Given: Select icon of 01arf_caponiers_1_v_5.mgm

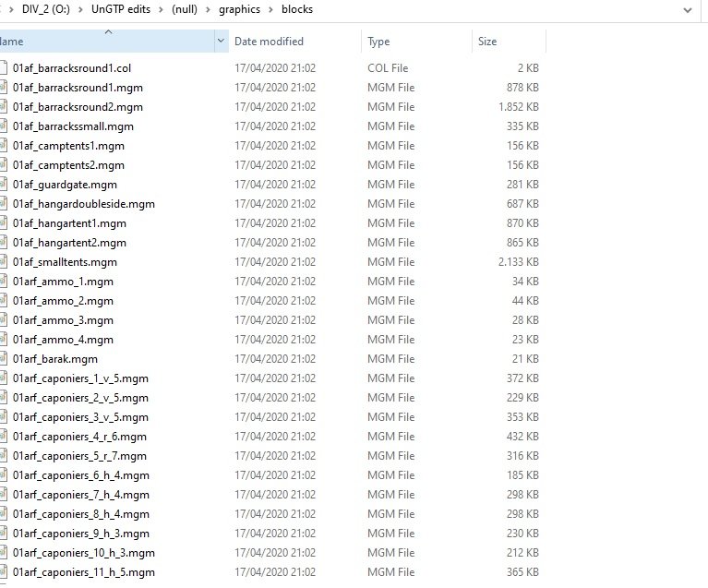Looking at the screenshot, I should click(4, 378).
